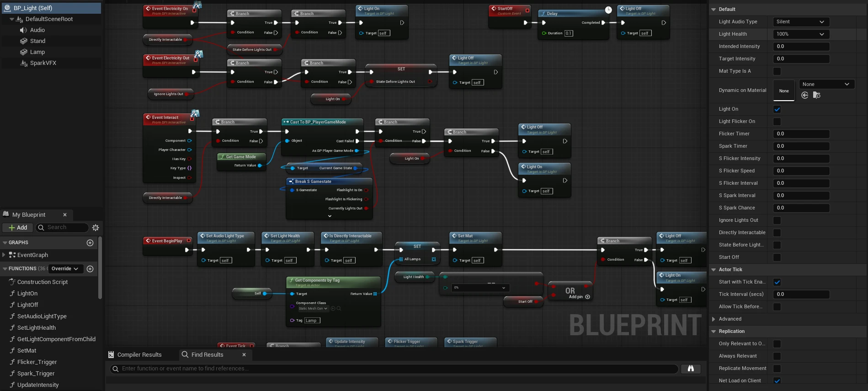Click the My Blueprint Search field

62,228
